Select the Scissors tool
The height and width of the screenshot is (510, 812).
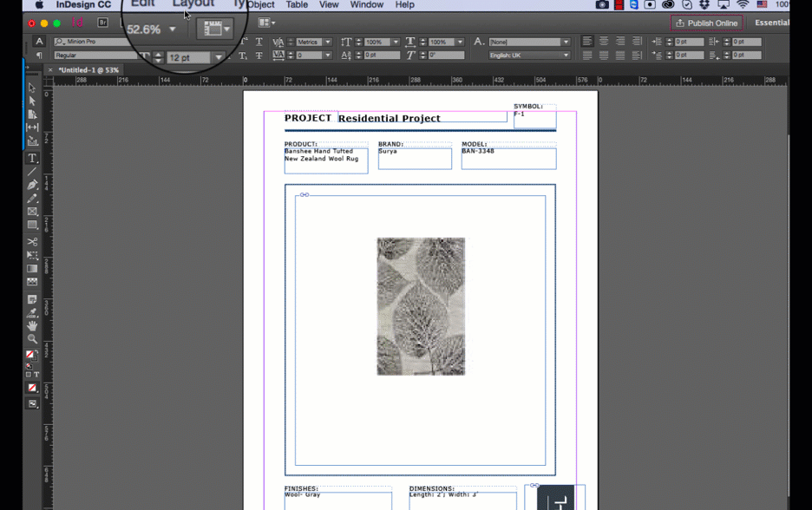tap(32, 241)
